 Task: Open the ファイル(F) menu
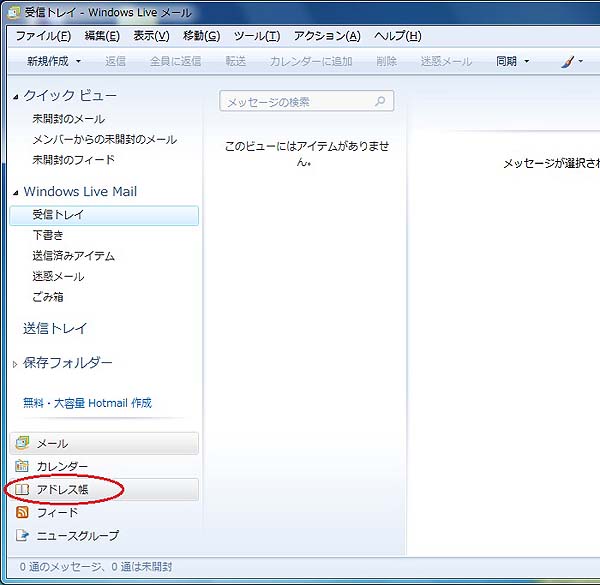click(42, 36)
